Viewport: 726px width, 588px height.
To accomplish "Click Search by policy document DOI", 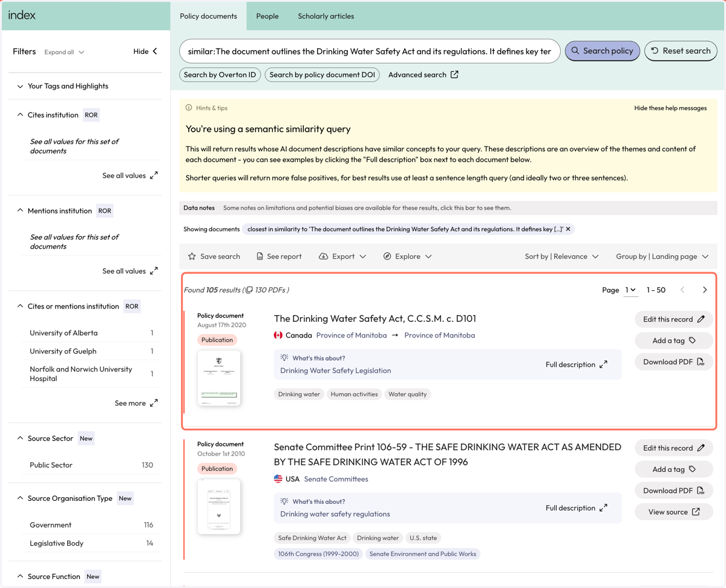I will [x=322, y=74].
